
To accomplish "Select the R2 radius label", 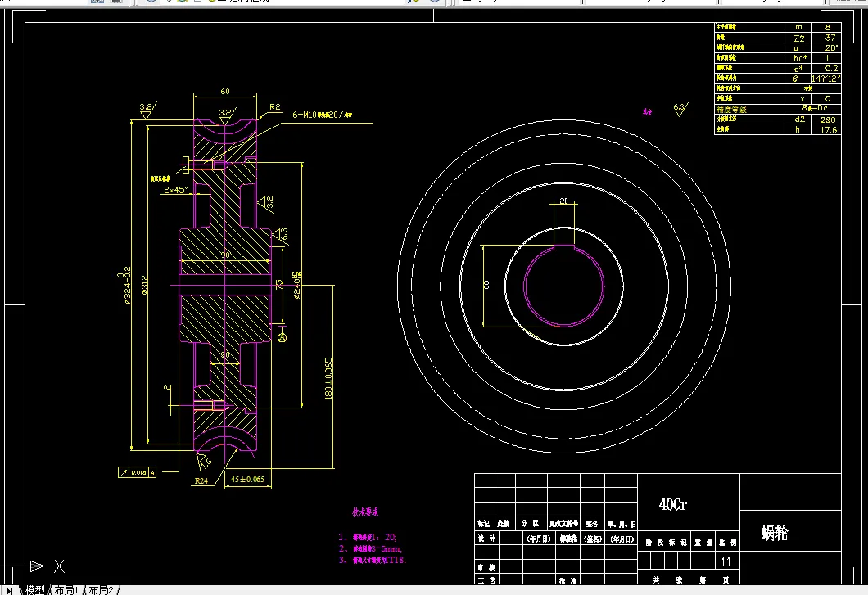I will point(275,107).
